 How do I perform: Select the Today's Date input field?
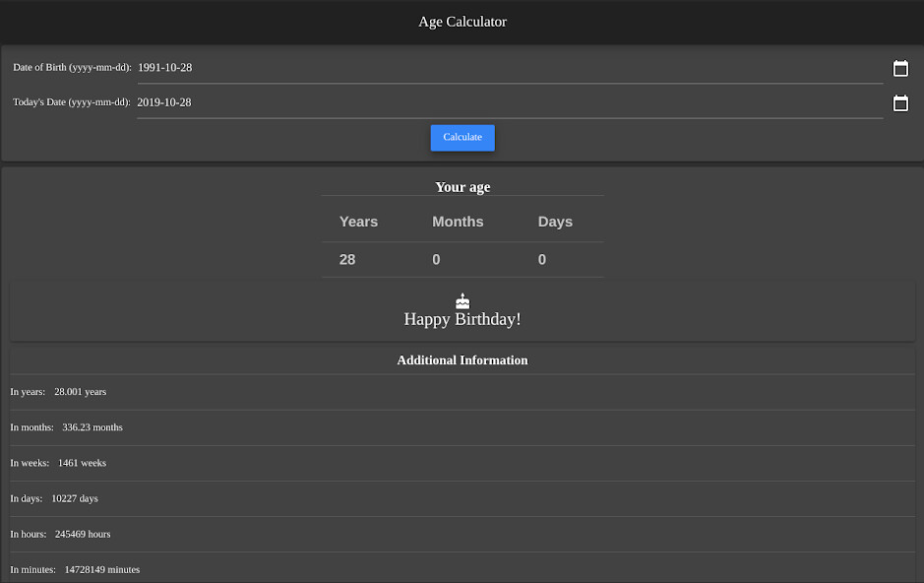click(394, 101)
